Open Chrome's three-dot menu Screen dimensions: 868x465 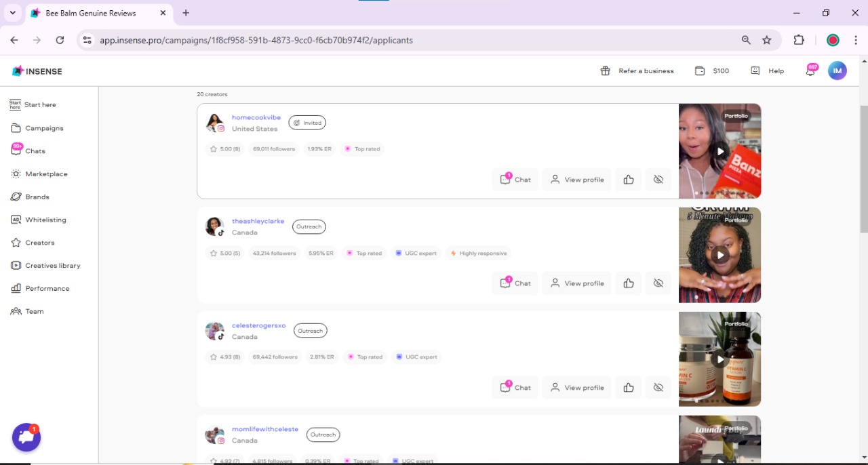(x=855, y=40)
